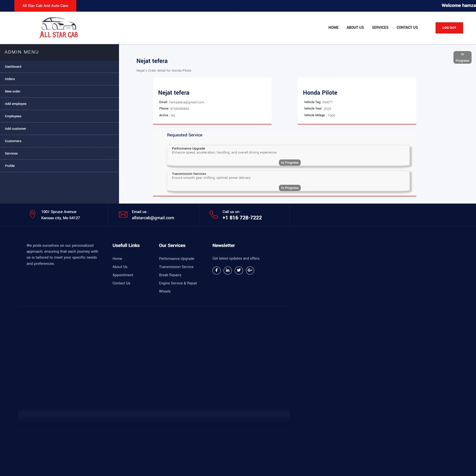476x476 pixels.
Task: Open the LinkedIn social icon
Action: point(228,270)
